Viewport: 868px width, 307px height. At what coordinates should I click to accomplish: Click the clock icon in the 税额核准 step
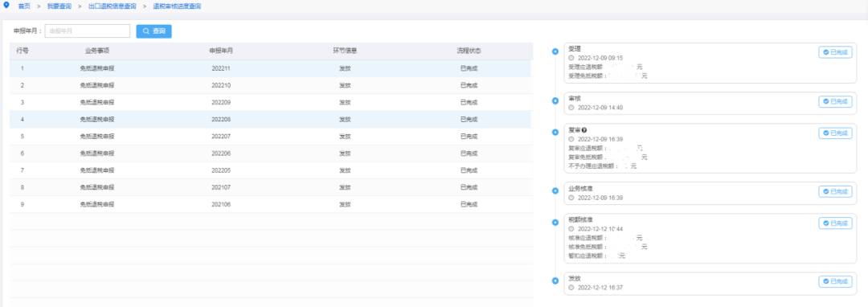coord(571,228)
